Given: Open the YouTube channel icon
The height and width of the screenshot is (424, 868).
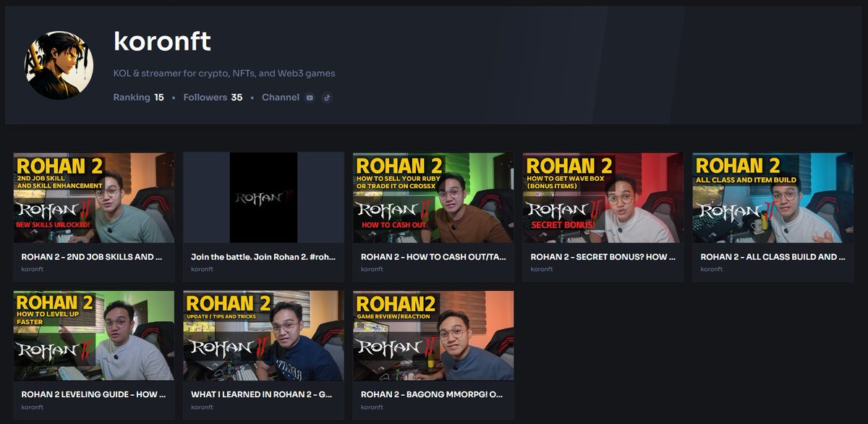Looking at the screenshot, I should [x=310, y=98].
